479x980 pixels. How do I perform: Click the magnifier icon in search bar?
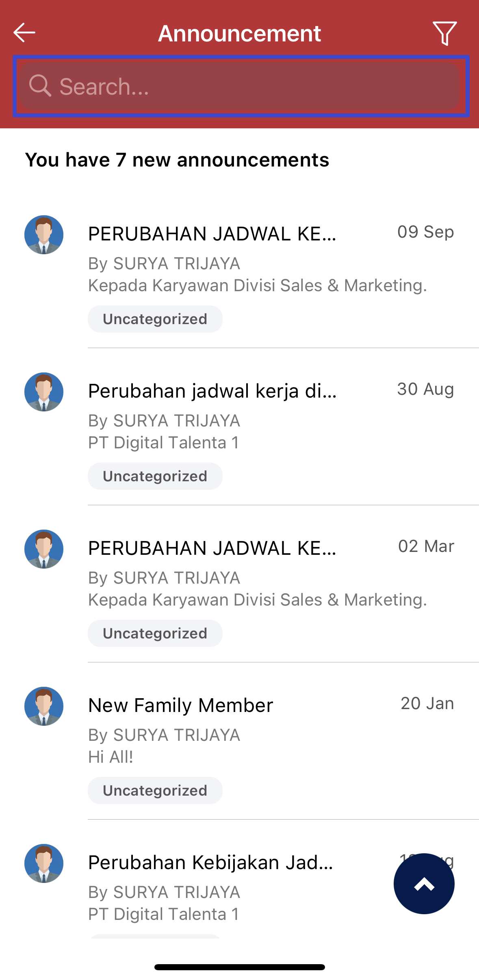coord(40,86)
